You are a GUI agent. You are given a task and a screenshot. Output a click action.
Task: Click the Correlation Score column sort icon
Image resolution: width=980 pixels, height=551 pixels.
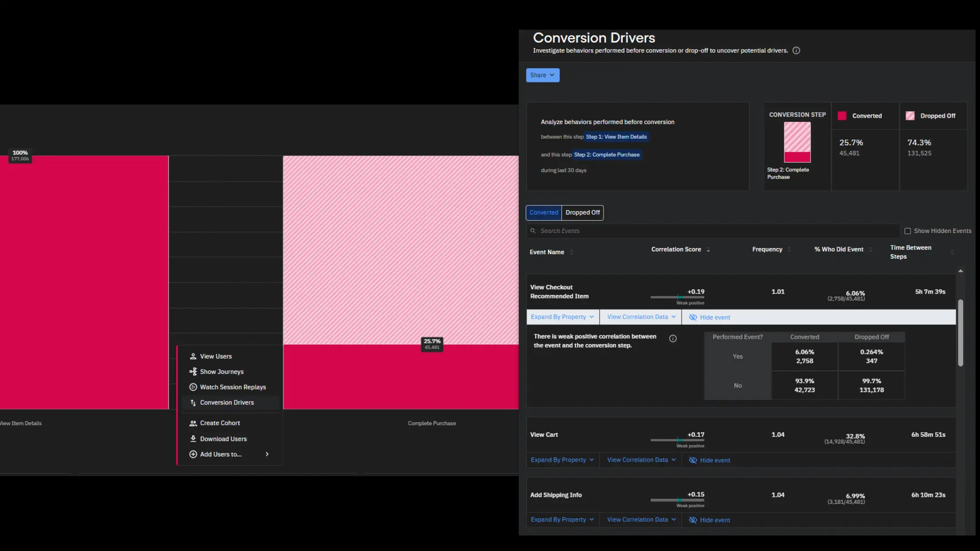tap(708, 250)
